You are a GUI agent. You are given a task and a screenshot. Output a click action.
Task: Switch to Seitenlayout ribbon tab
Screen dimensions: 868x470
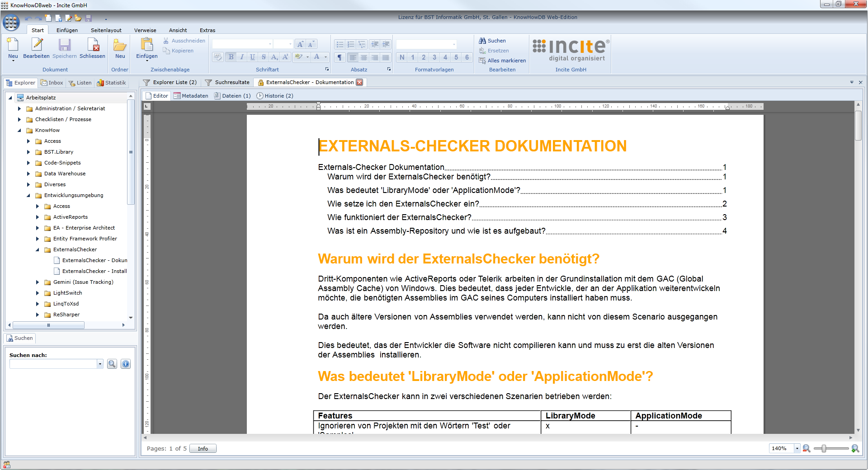tap(106, 30)
